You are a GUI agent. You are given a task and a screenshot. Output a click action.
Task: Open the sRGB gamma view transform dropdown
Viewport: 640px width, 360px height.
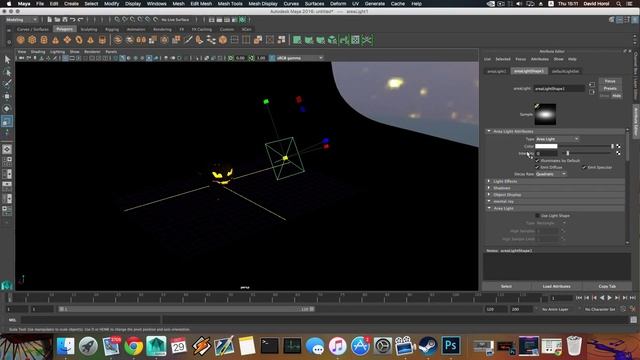[300, 58]
